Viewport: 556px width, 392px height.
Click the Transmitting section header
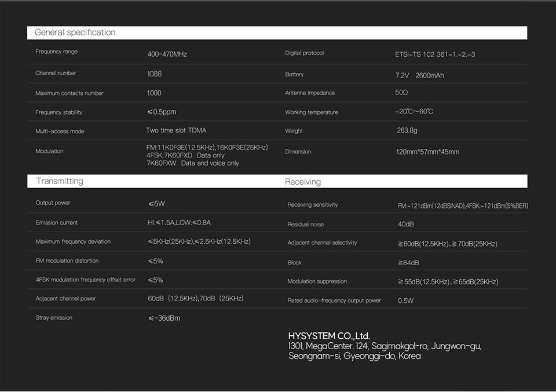(x=60, y=181)
